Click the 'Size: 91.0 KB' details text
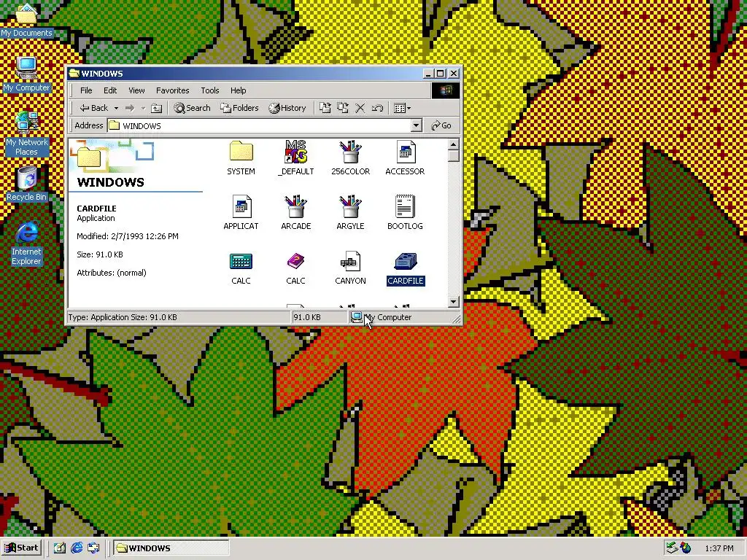747x560 pixels. [x=99, y=254]
